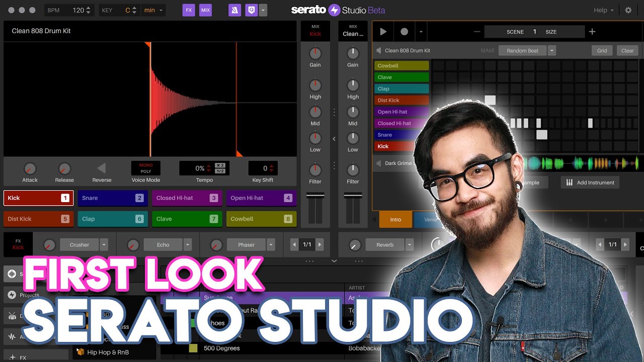Mute the Clean 808 Drum Kit speaker icon
This screenshot has width=644, height=362.
379,50
